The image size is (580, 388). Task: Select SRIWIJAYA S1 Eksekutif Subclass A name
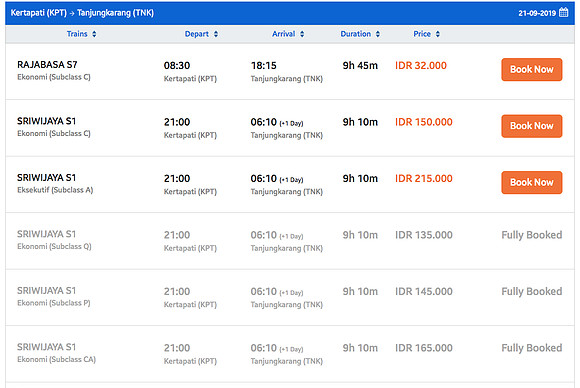pyautogui.click(x=47, y=178)
